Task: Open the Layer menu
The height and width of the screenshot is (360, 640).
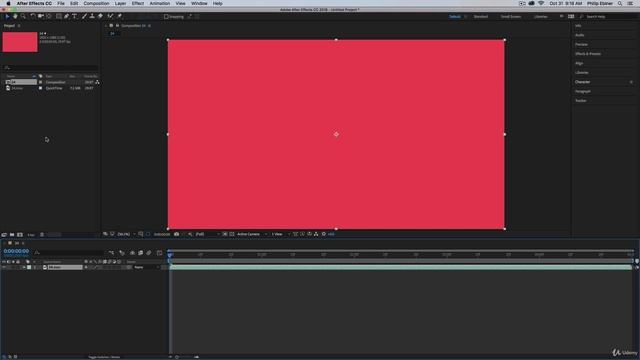Action: [x=120, y=3]
